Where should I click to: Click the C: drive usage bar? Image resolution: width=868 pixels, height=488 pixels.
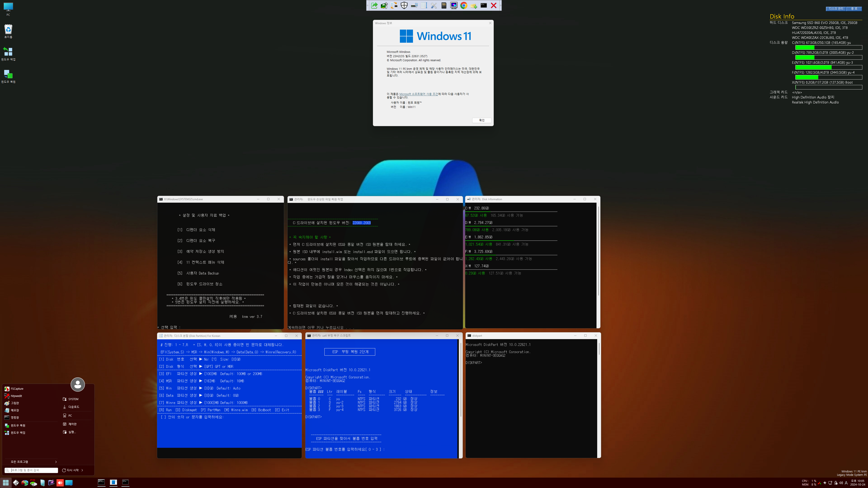pyautogui.click(x=829, y=47)
